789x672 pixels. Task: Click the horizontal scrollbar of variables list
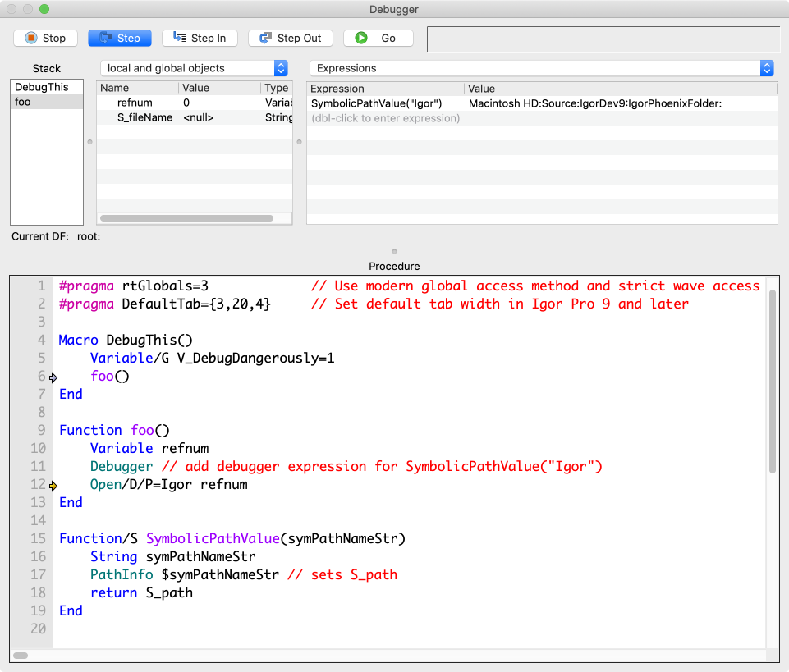point(186,218)
